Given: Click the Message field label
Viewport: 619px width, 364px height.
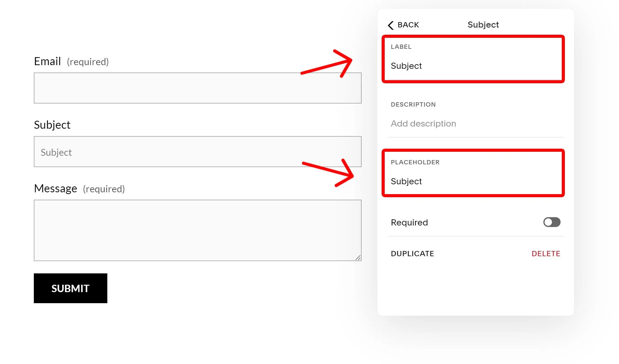Looking at the screenshot, I should pos(56,188).
